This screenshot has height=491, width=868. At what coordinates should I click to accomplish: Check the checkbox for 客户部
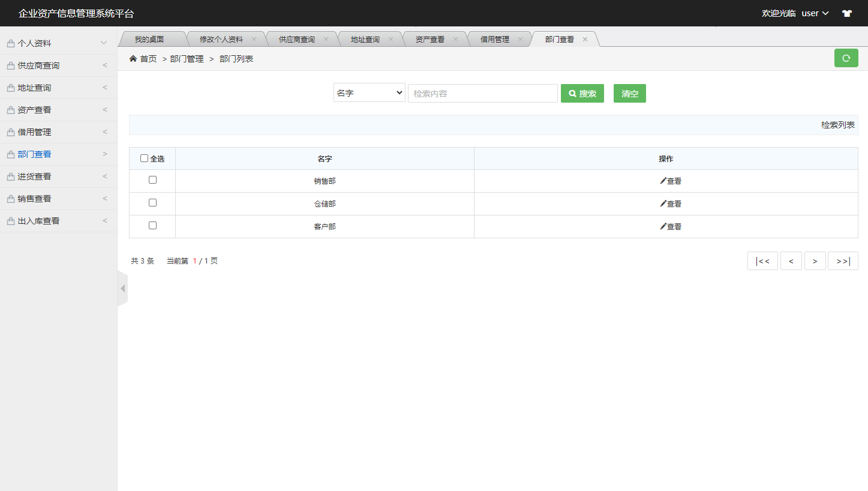pyautogui.click(x=152, y=225)
